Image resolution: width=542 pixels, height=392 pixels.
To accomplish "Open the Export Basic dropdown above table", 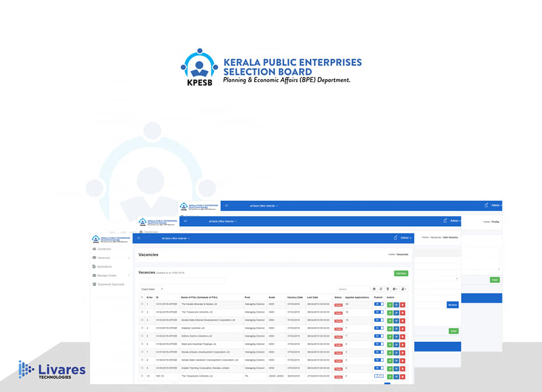I will (152, 289).
